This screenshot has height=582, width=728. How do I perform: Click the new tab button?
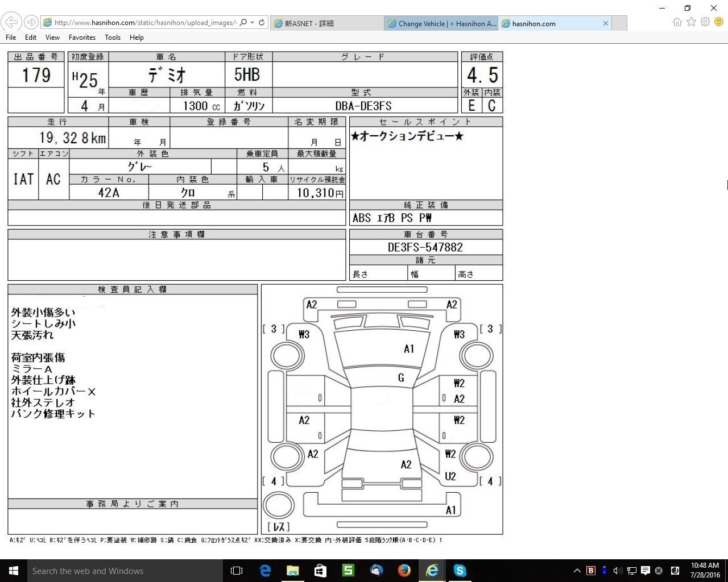619,23
